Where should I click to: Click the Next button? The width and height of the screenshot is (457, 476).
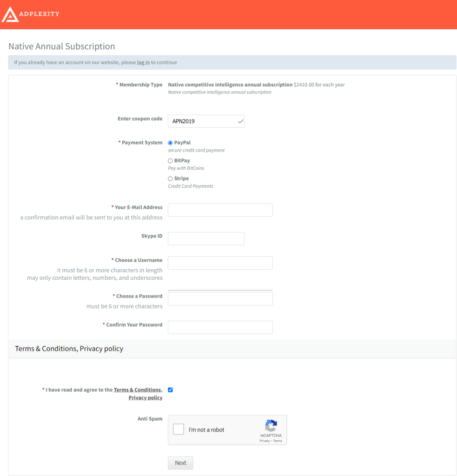click(180, 463)
